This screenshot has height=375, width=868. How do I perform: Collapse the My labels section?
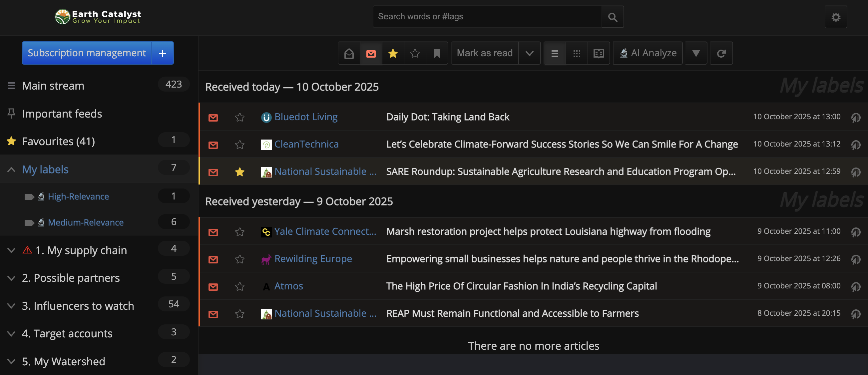pyautogui.click(x=11, y=169)
